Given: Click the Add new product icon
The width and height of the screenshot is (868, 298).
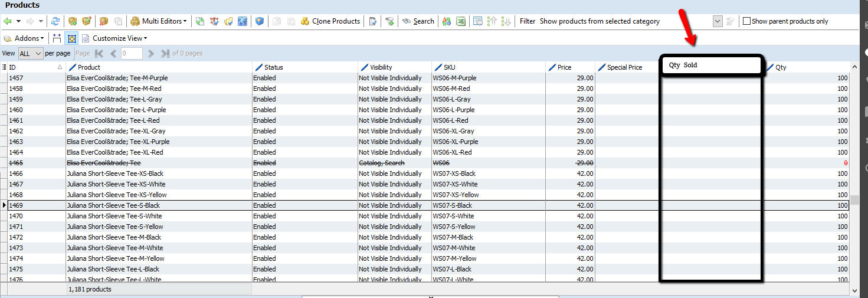Looking at the screenshot, I should pos(73,21).
